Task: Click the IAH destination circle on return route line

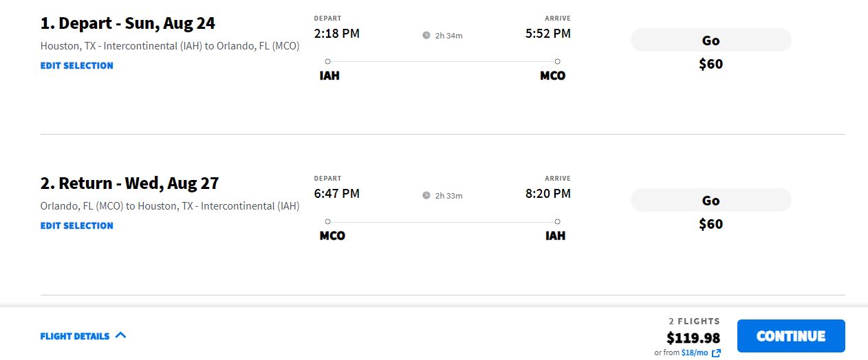Action: click(557, 221)
